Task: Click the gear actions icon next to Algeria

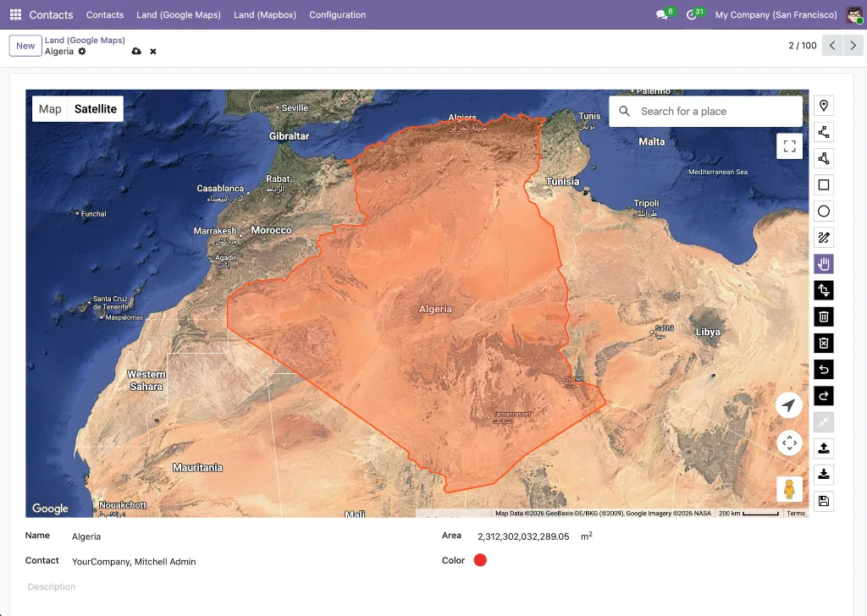Action: tap(82, 51)
